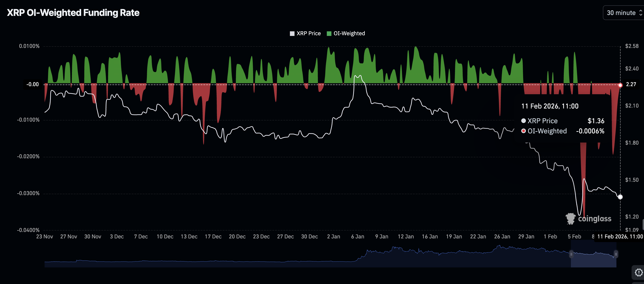This screenshot has height=284, width=644.
Task: Open the 30 minute interval dropdown
Action: tap(621, 13)
